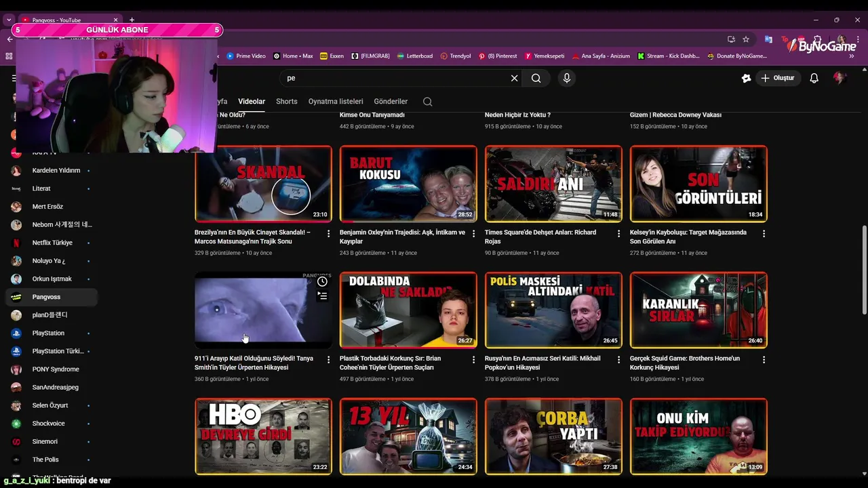Open Sinemori channel in sidebar
Image resolution: width=868 pixels, height=488 pixels.
pos(52,441)
